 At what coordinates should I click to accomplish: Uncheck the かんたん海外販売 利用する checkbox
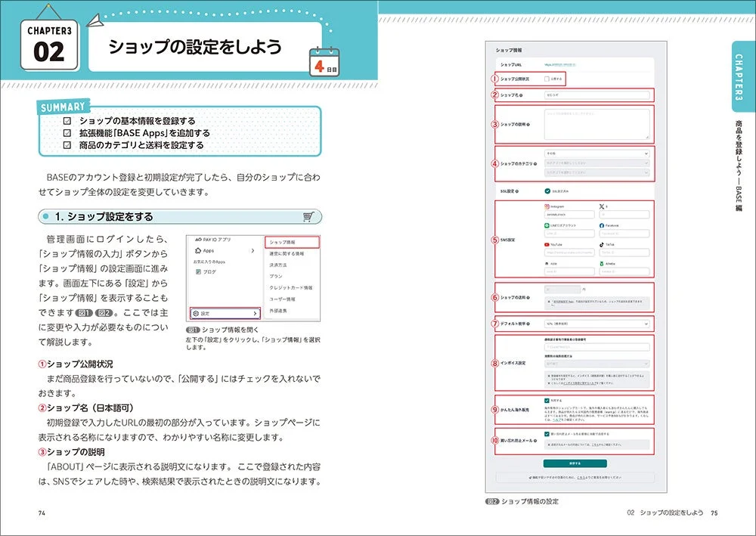(x=547, y=400)
